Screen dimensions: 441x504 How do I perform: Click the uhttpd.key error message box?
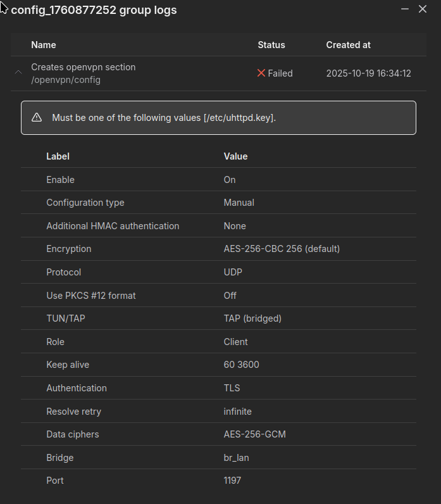click(218, 118)
